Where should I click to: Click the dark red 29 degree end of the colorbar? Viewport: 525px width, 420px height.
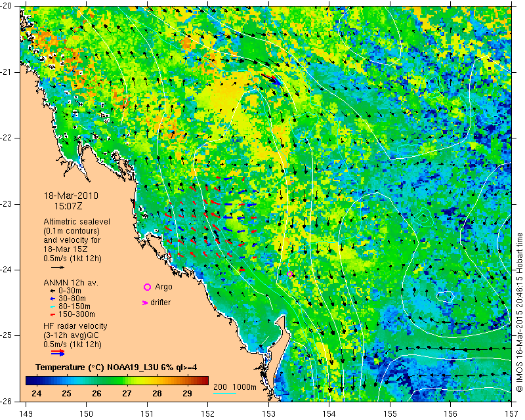[x=203, y=381]
